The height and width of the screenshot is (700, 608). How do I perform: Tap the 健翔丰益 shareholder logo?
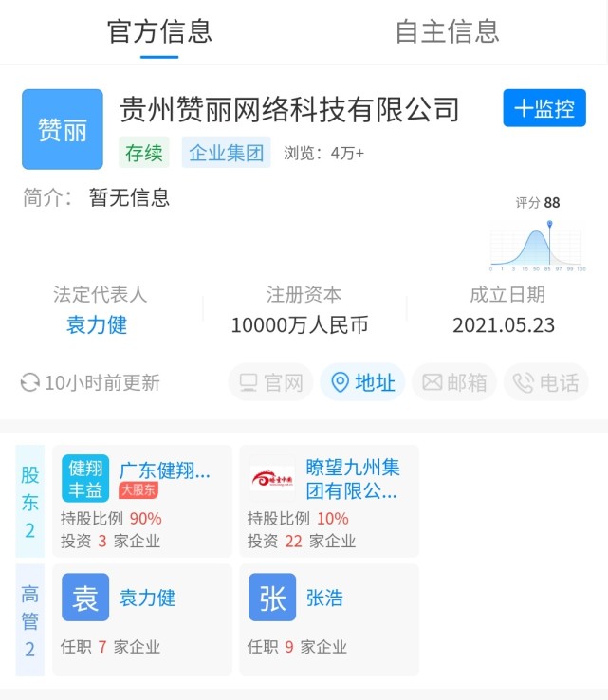pos(85,478)
